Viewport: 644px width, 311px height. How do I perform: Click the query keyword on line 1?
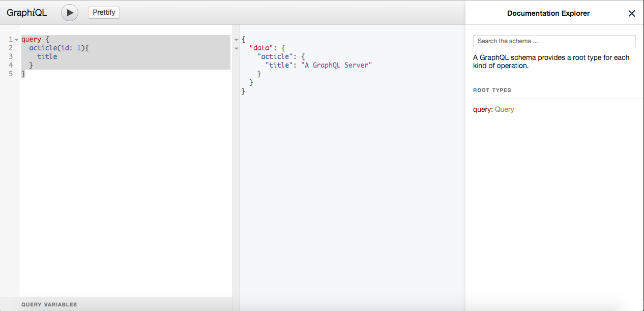pos(31,39)
